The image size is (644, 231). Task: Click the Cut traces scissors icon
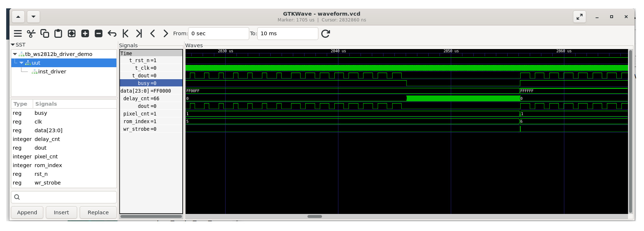pyautogui.click(x=31, y=34)
